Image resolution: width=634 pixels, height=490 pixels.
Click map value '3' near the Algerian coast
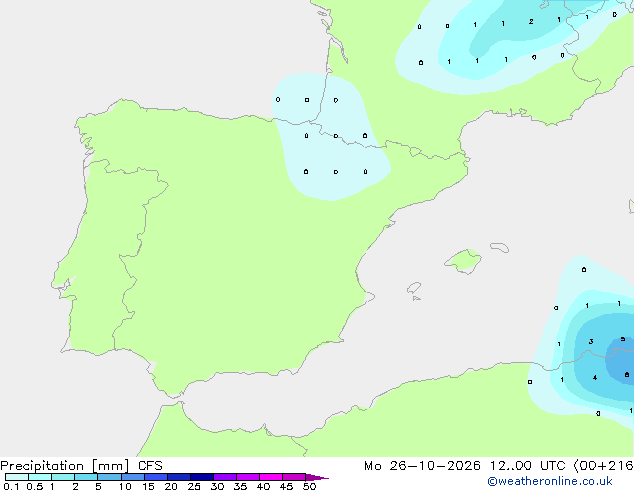click(x=591, y=342)
